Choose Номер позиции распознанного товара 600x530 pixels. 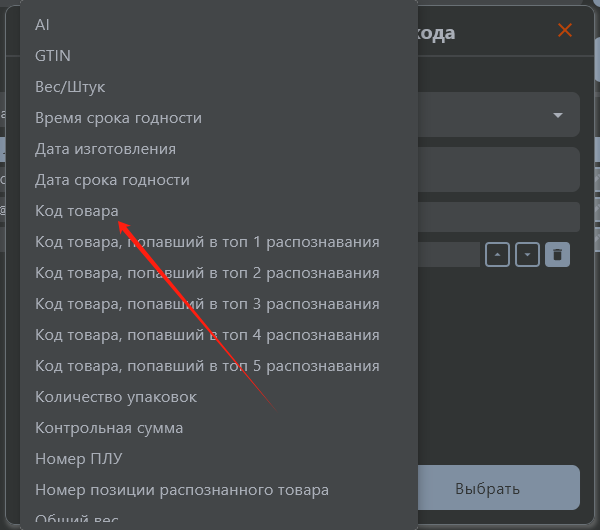pos(182,490)
